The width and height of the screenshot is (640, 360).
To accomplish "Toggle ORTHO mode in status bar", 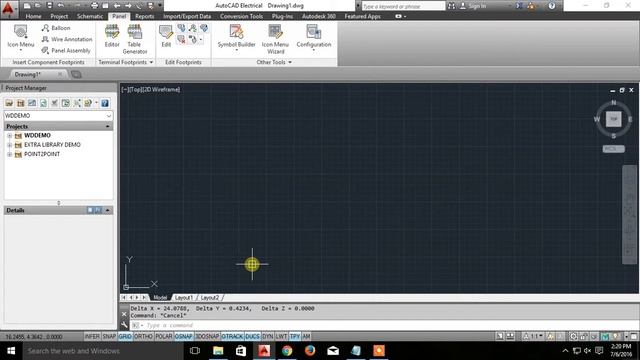I will [143, 336].
